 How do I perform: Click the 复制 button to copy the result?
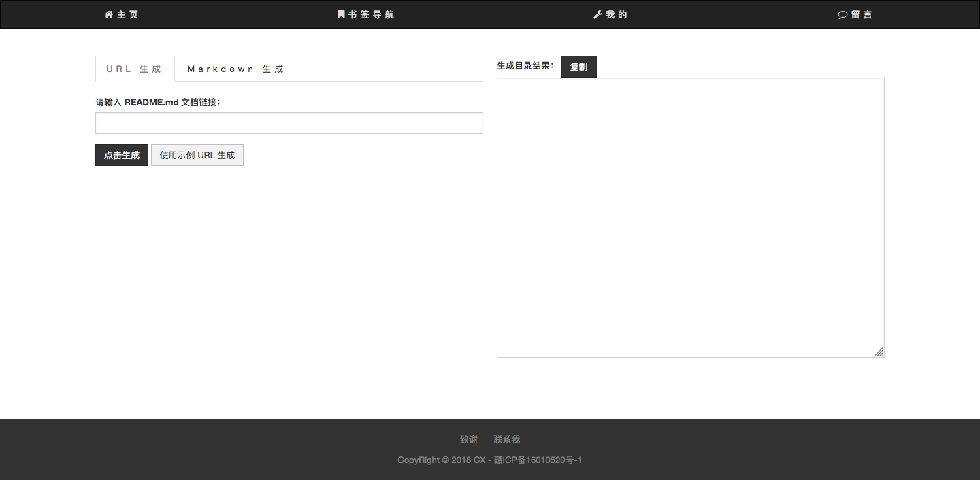(579, 67)
